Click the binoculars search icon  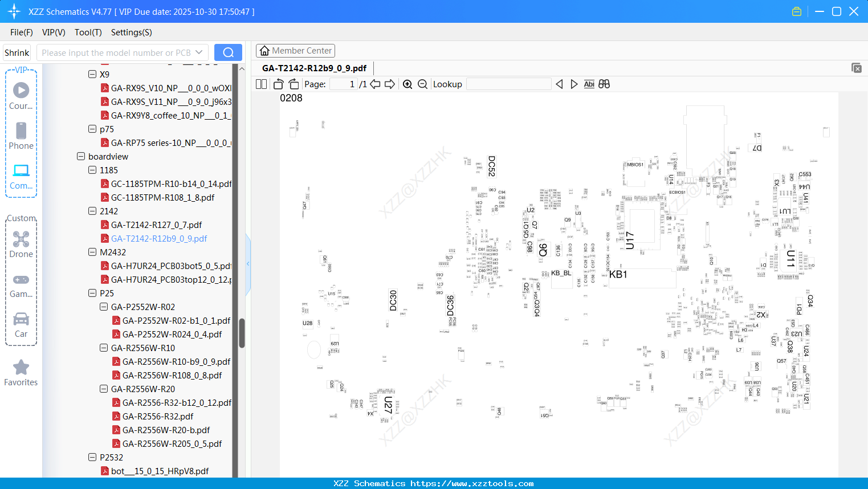[604, 84]
